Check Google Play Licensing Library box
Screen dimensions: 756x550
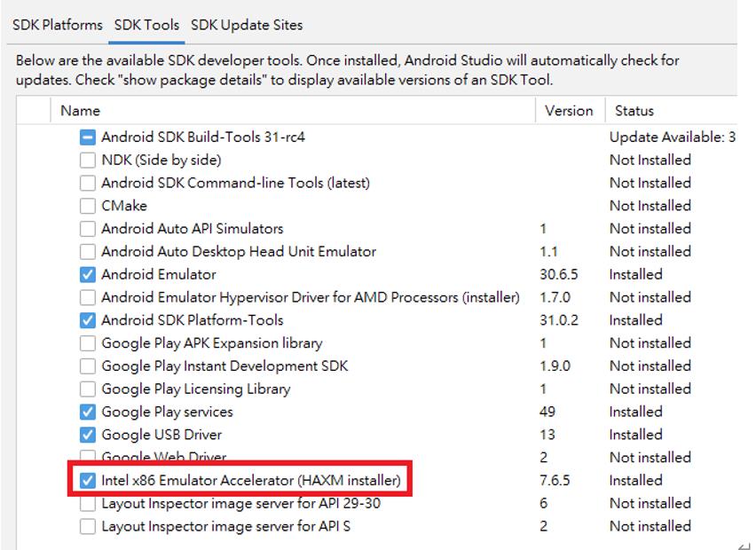click(x=87, y=389)
